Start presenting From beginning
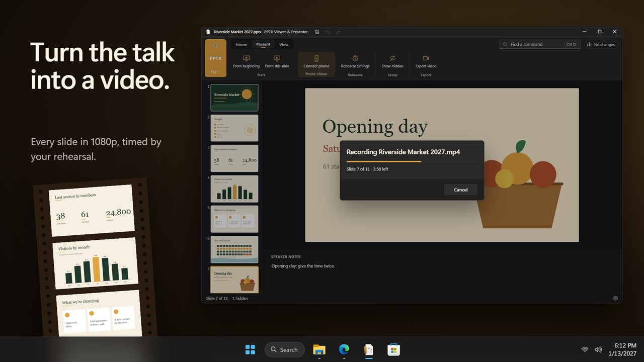This screenshot has width=644, height=362. tap(246, 62)
